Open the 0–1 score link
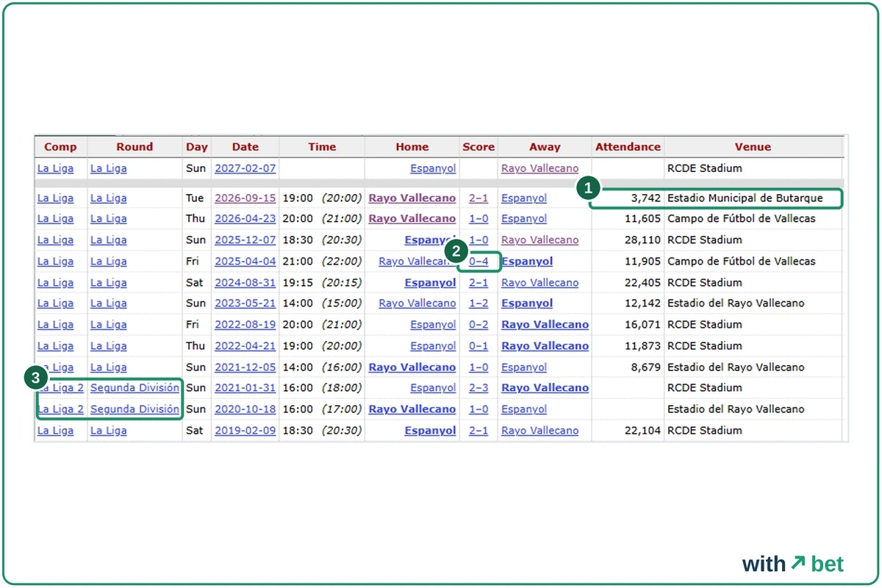The height and width of the screenshot is (588, 882). [478, 345]
